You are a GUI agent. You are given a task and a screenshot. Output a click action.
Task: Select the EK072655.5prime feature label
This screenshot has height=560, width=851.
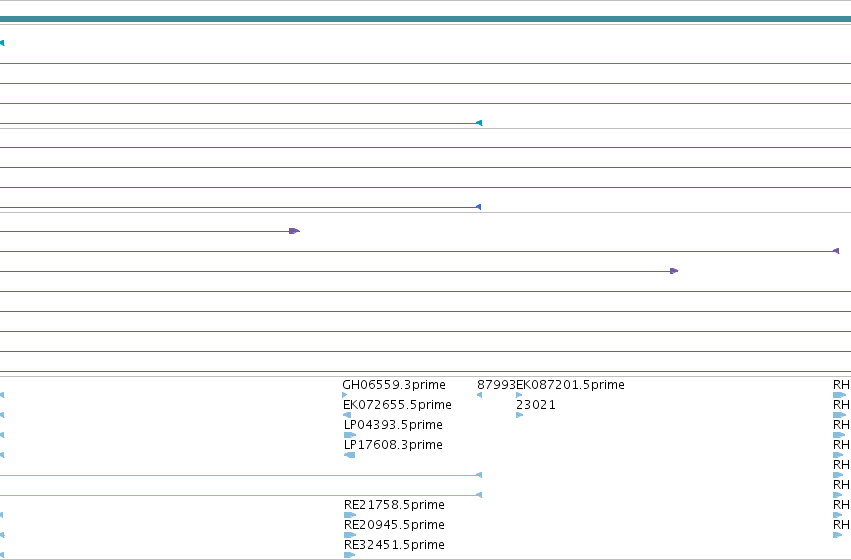pyautogui.click(x=397, y=405)
